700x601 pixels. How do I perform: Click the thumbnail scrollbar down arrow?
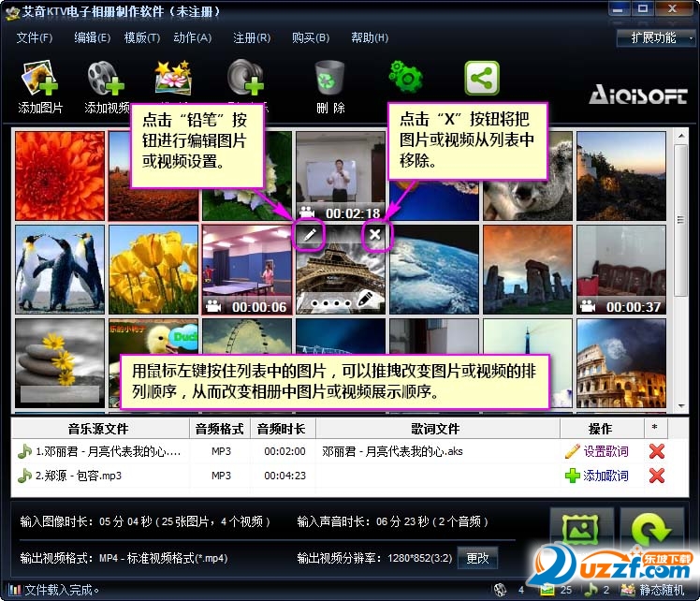click(x=680, y=406)
